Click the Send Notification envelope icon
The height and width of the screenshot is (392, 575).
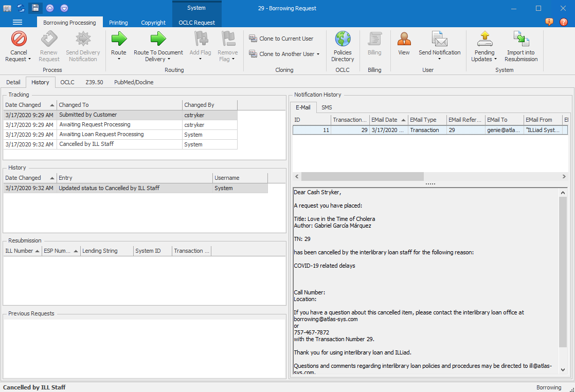pyautogui.click(x=439, y=40)
